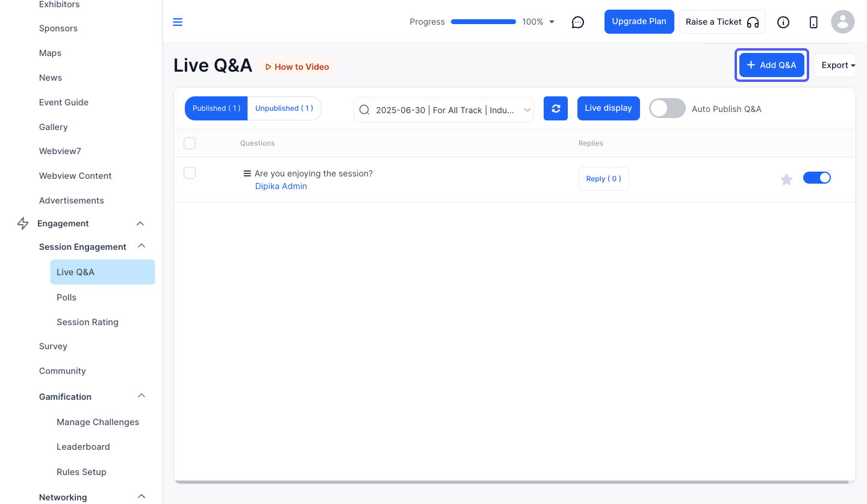The width and height of the screenshot is (867, 504).
Task: Open the user profile avatar
Action: (x=843, y=22)
